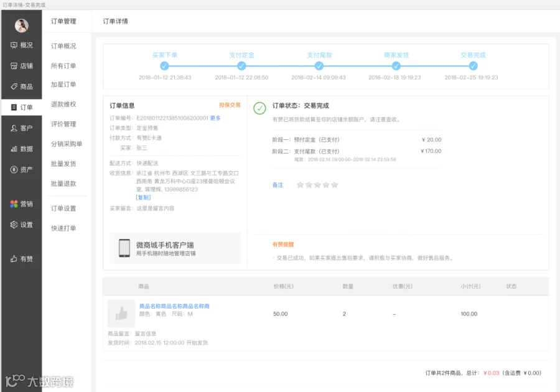Open the 客户 customer sidebar icon

pos(14,128)
